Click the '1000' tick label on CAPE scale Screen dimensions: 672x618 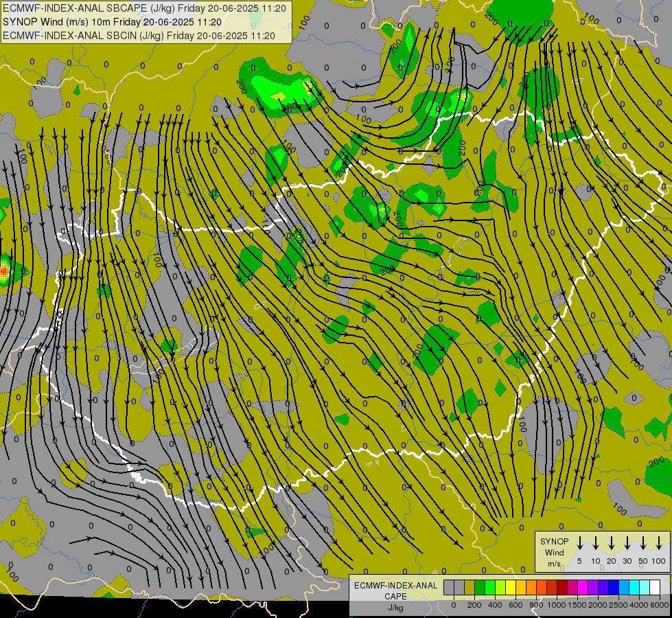tap(557, 605)
